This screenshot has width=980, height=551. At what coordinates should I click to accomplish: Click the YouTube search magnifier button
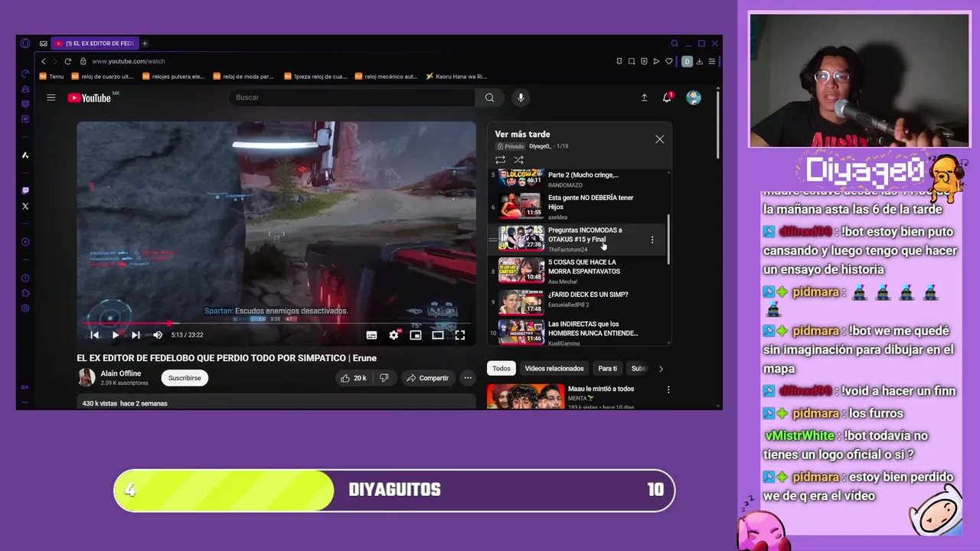click(x=489, y=97)
